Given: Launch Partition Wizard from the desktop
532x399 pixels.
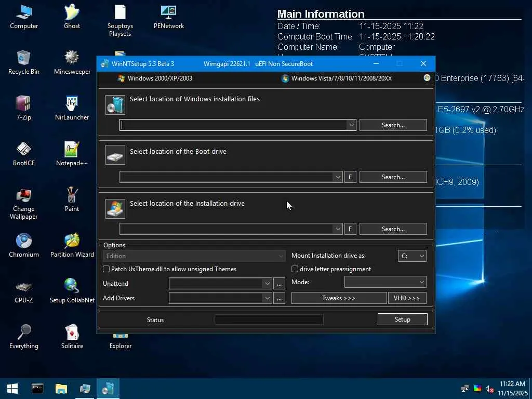Looking at the screenshot, I should tap(72, 246).
